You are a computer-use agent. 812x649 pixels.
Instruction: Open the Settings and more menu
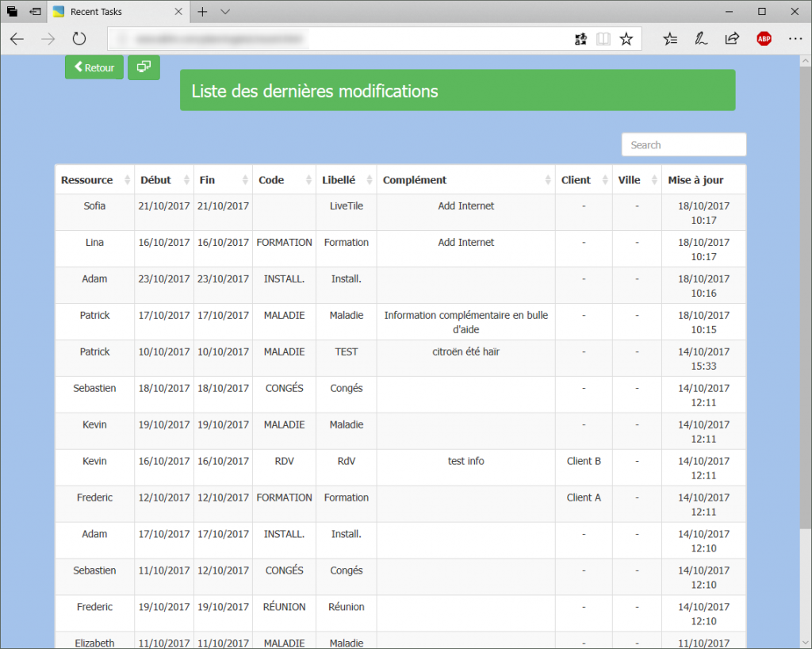click(x=795, y=38)
